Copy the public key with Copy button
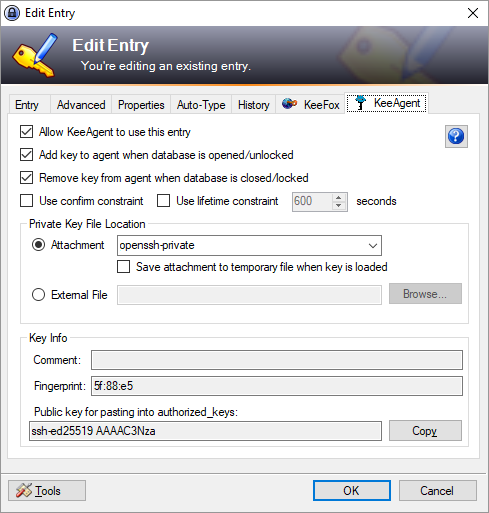The width and height of the screenshot is (489, 513). (x=425, y=431)
